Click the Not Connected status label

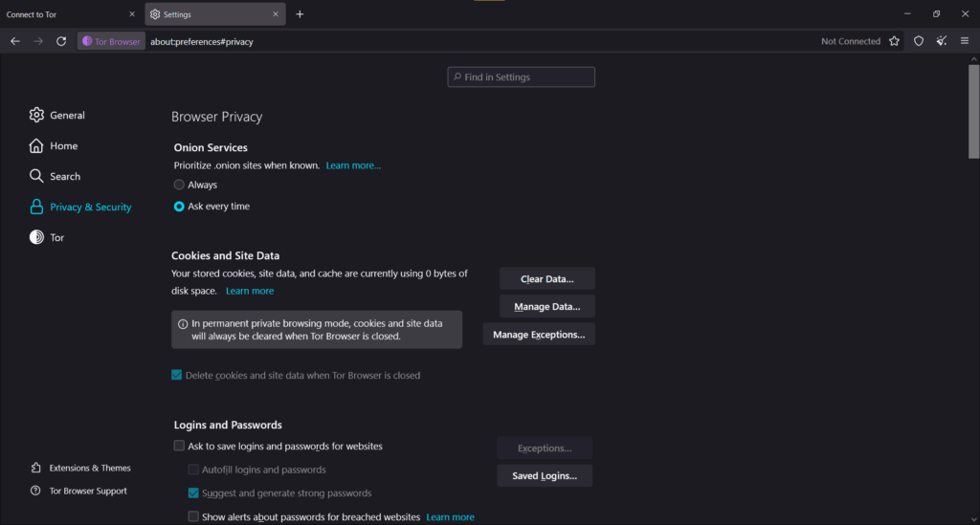[x=851, y=41]
